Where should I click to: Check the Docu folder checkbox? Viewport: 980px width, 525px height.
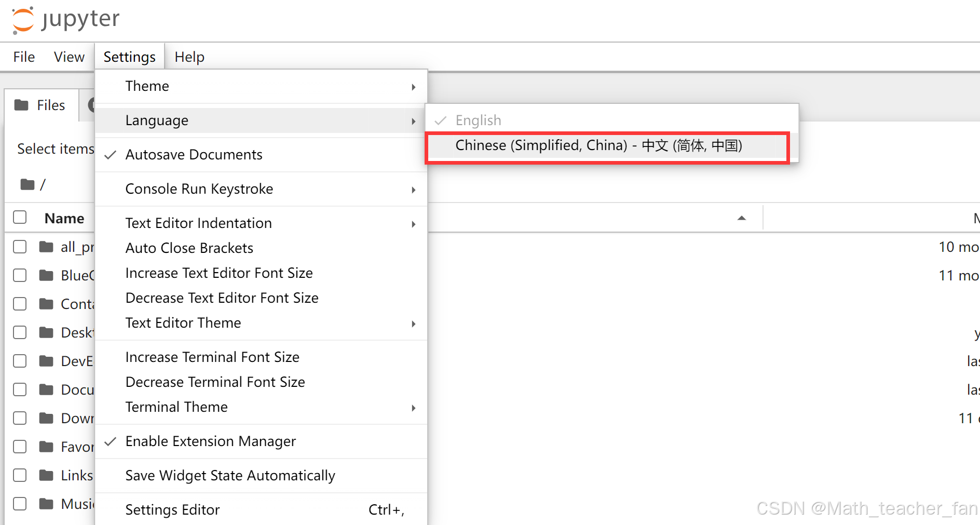[20, 389]
